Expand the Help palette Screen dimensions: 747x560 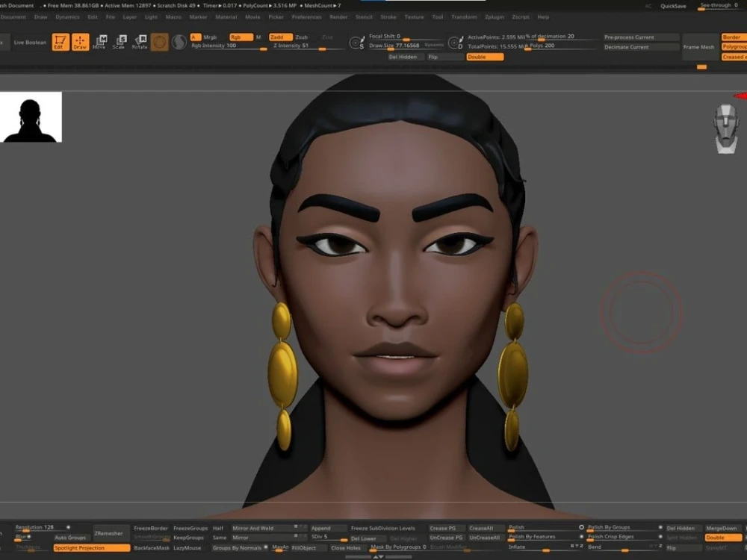[x=543, y=16]
